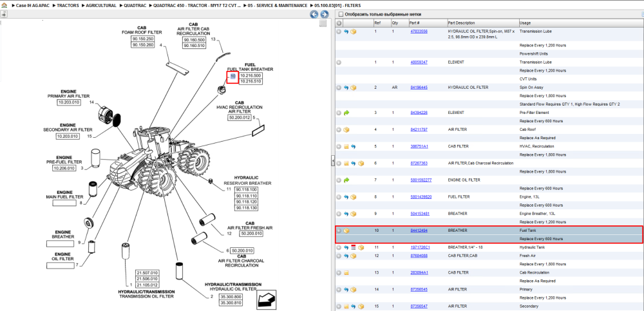Click 'Replace Every 1,800 Hours' under HVAC, Recirculation
The height and width of the screenshot is (311, 644).
(x=542, y=155)
